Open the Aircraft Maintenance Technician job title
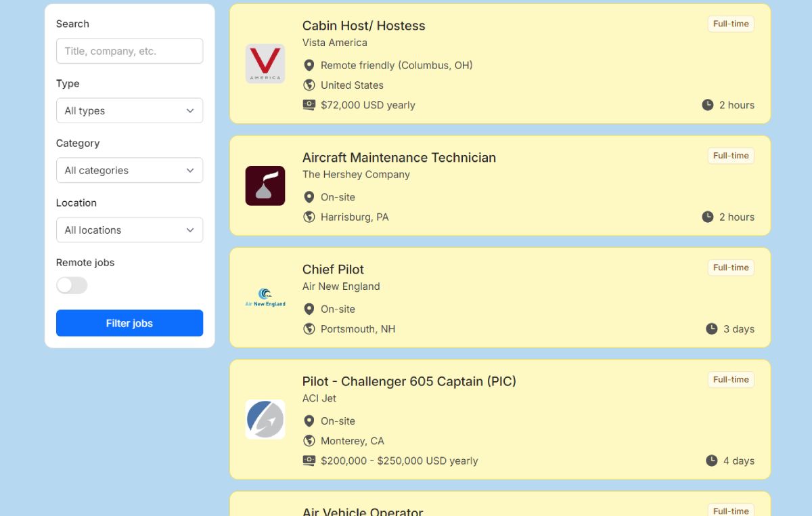 point(399,158)
